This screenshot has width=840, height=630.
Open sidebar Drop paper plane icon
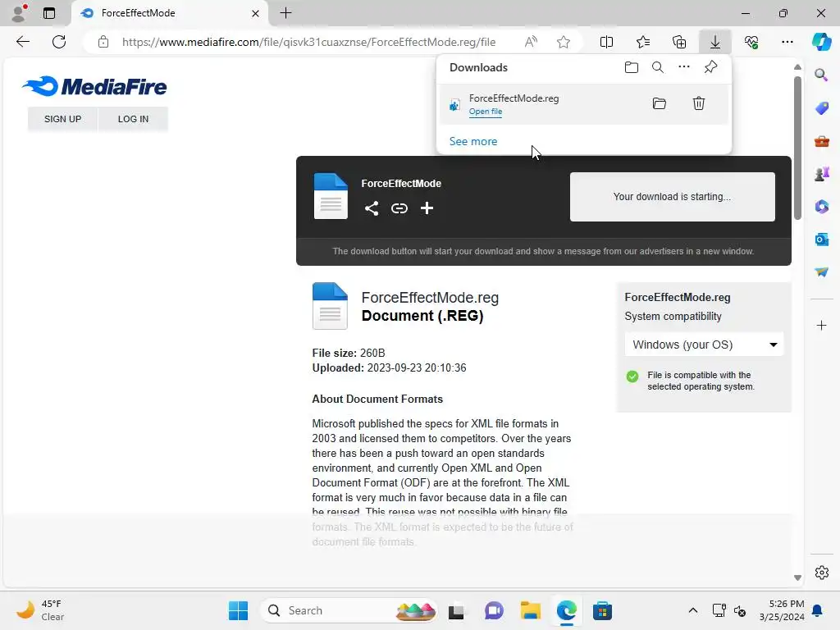click(821, 272)
